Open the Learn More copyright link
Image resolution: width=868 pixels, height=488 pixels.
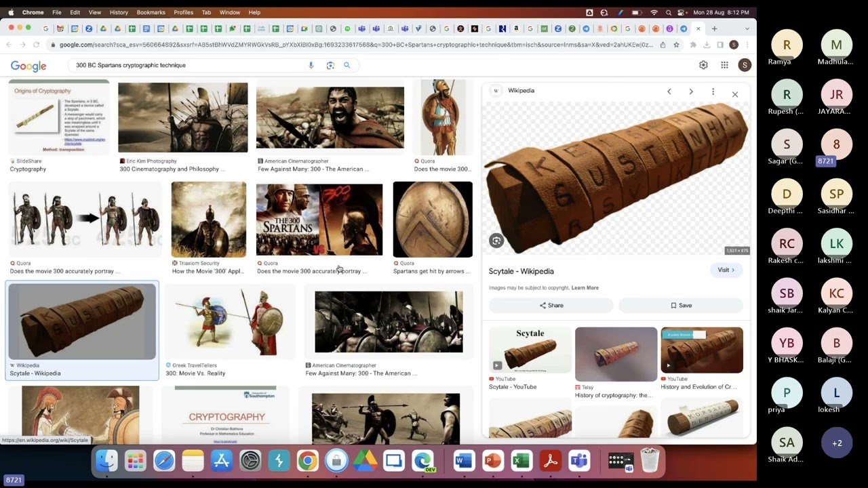tap(585, 288)
